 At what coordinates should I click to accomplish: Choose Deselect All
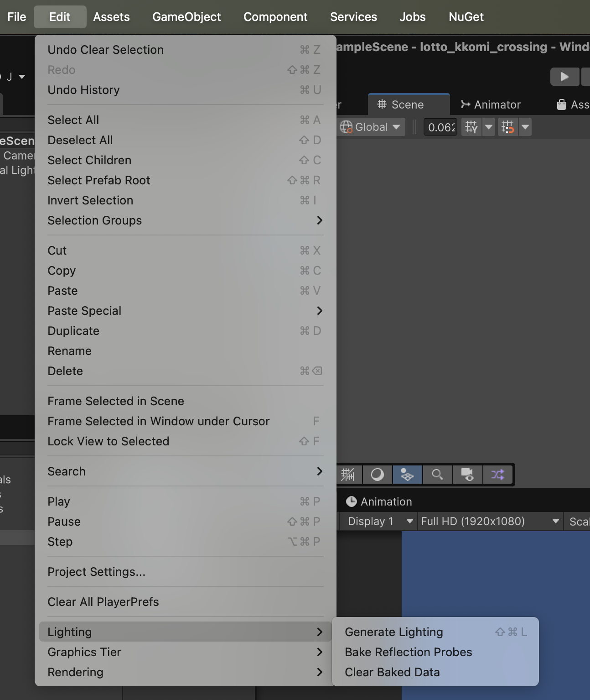185,140
